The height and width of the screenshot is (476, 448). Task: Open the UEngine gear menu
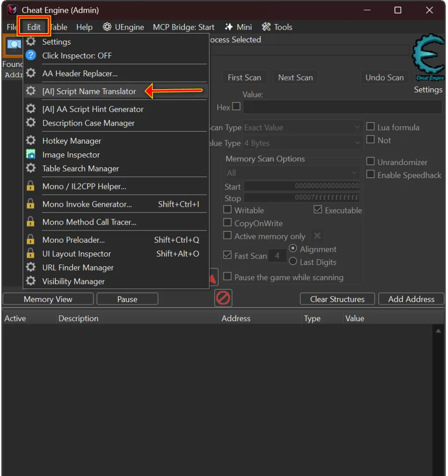tap(123, 27)
